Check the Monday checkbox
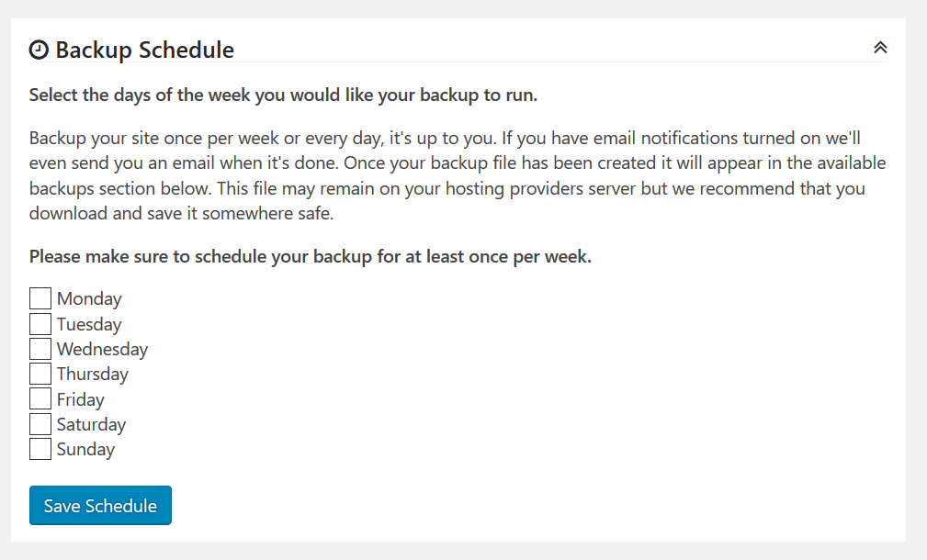This screenshot has width=927, height=560. 40,298
